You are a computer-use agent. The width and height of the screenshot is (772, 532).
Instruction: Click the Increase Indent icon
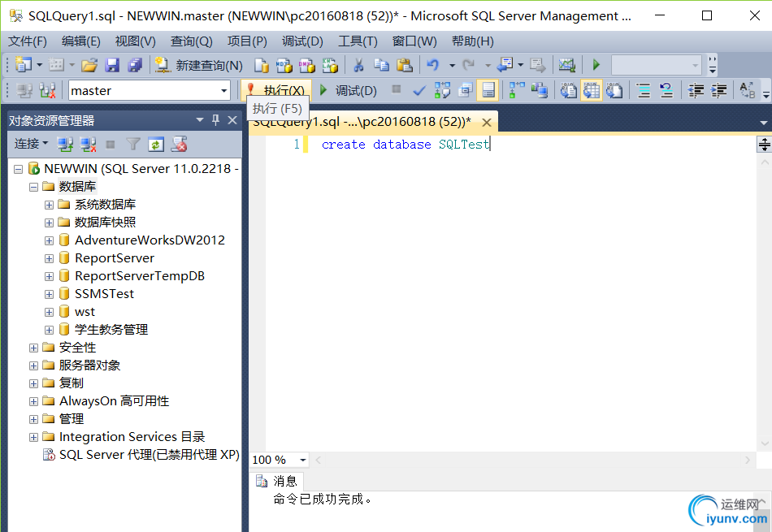tap(719, 90)
